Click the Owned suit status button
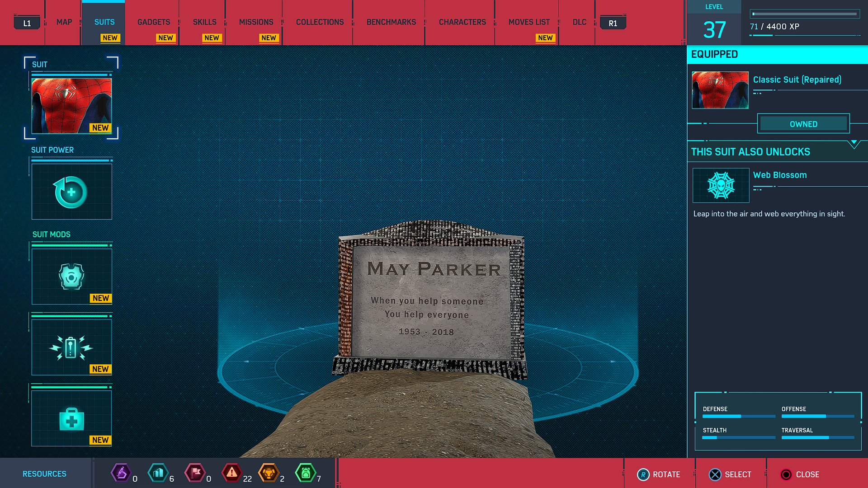 pyautogui.click(x=803, y=124)
